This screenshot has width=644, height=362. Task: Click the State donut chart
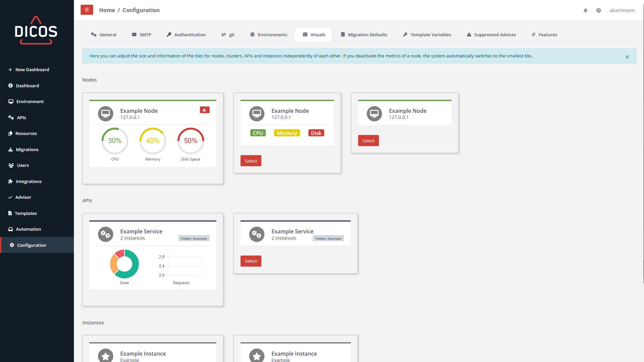coord(124,264)
